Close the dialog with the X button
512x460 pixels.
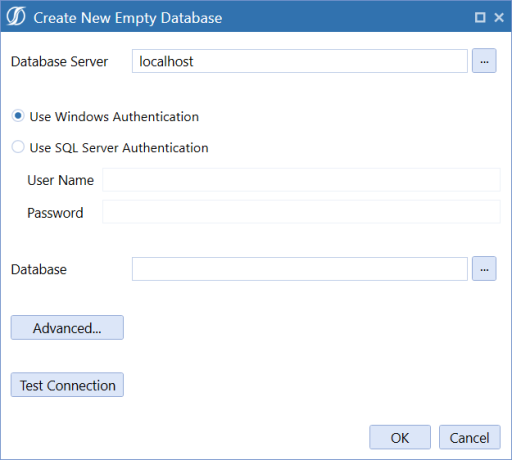pos(499,17)
